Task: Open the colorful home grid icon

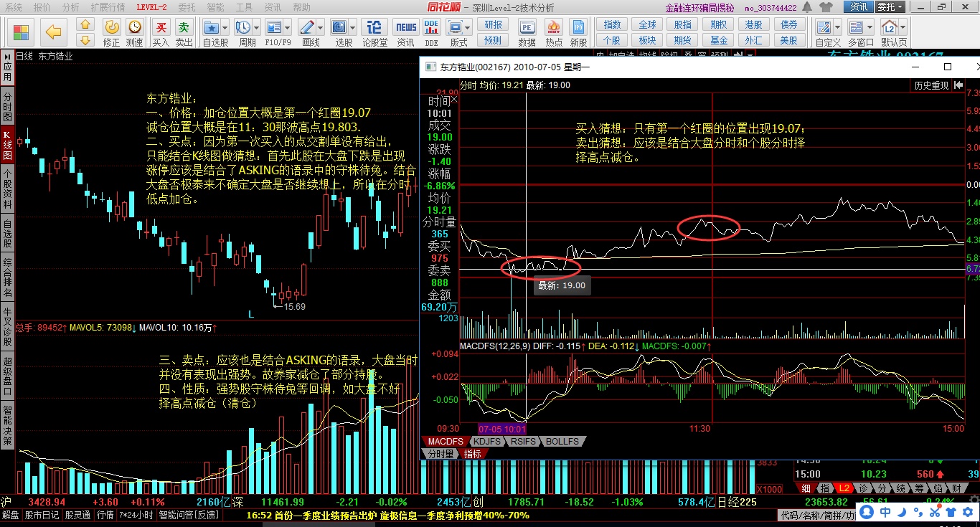Action: point(22,32)
